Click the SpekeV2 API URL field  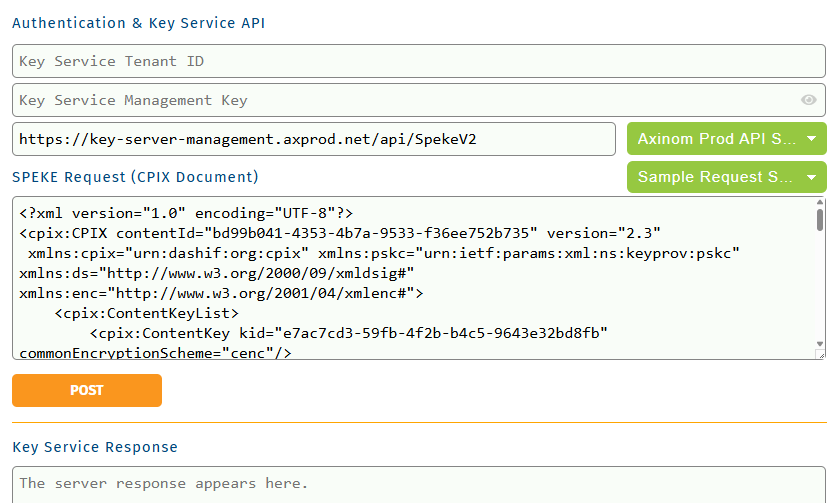click(313, 139)
